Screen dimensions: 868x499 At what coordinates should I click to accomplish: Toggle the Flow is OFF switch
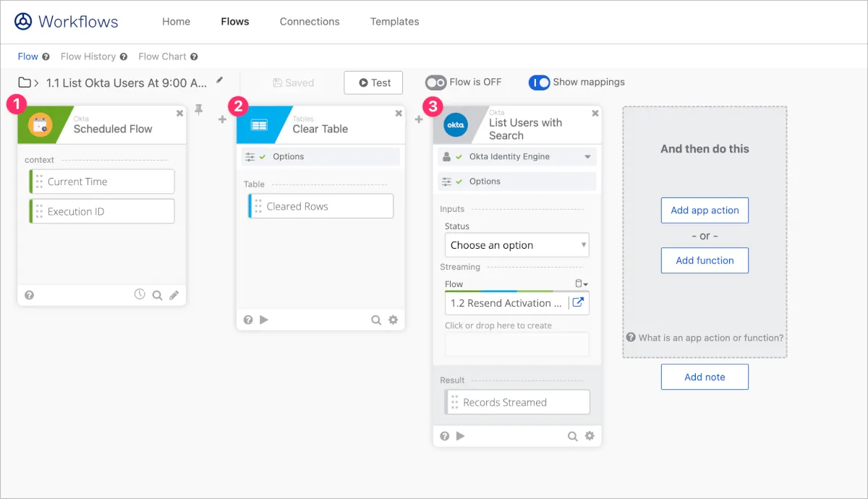(435, 82)
